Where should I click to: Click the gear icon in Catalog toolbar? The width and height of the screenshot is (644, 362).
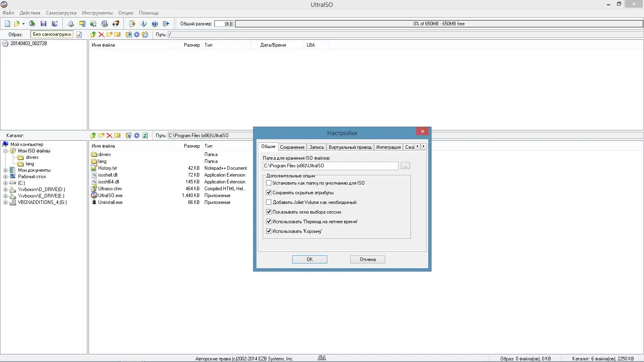137,136
